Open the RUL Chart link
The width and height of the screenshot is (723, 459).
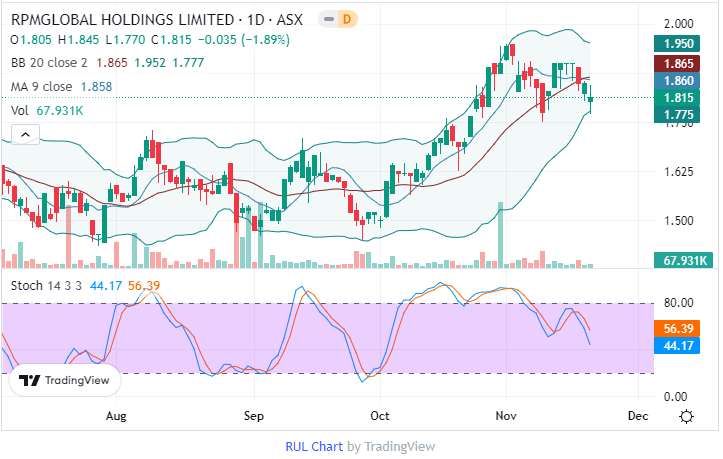pyautogui.click(x=314, y=447)
